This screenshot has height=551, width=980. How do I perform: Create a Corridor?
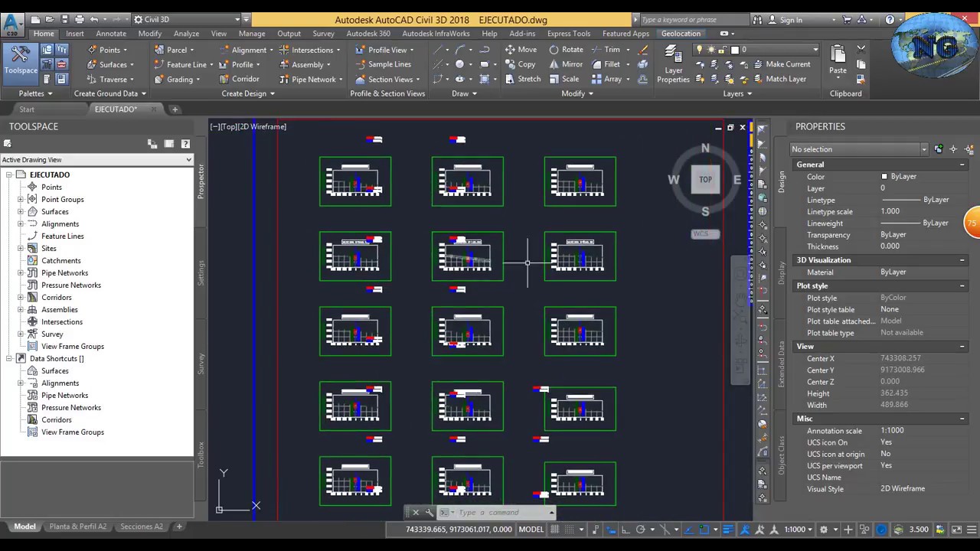tap(239, 79)
